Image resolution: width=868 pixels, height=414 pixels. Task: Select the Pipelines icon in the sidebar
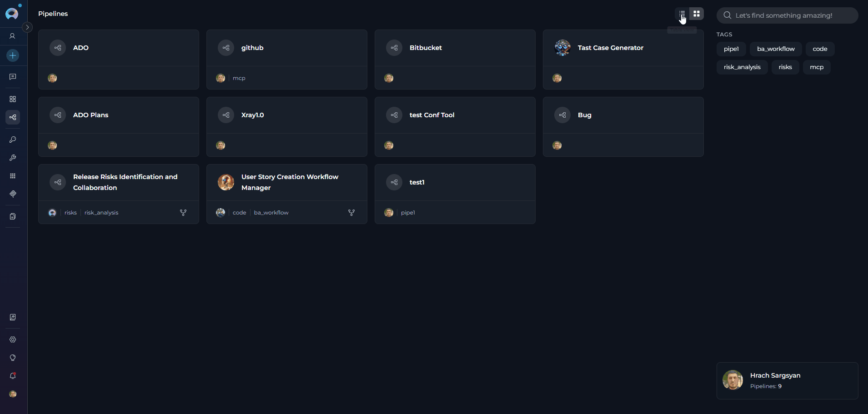(13, 117)
